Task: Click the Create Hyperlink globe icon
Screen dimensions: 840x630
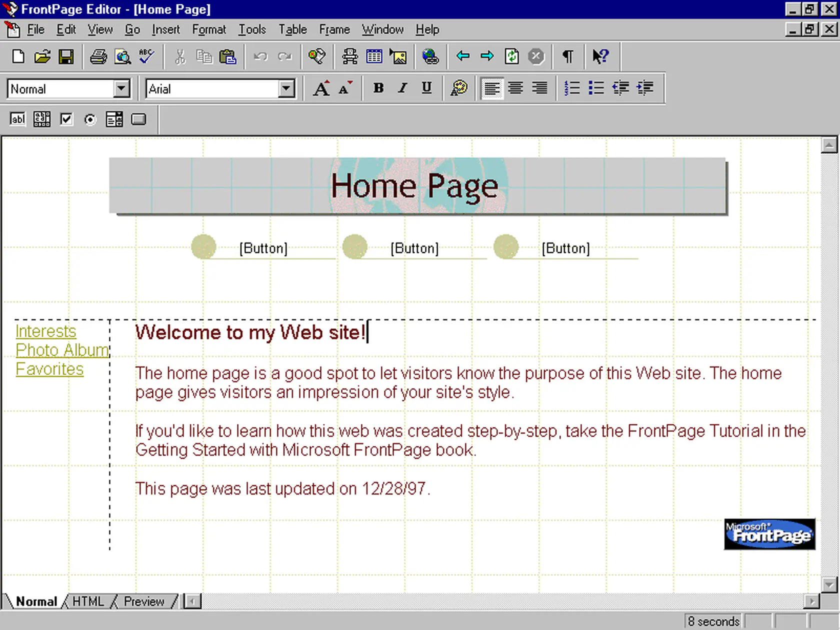Action: (430, 56)
